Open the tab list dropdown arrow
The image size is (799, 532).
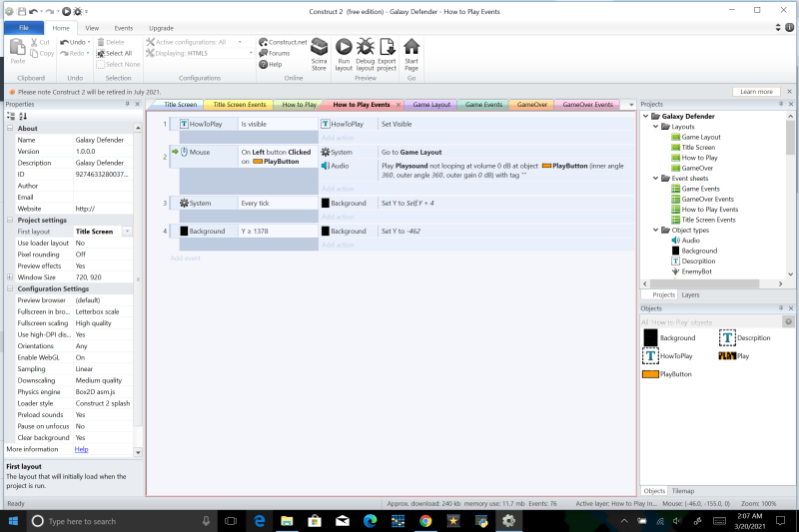click(631, 105)
